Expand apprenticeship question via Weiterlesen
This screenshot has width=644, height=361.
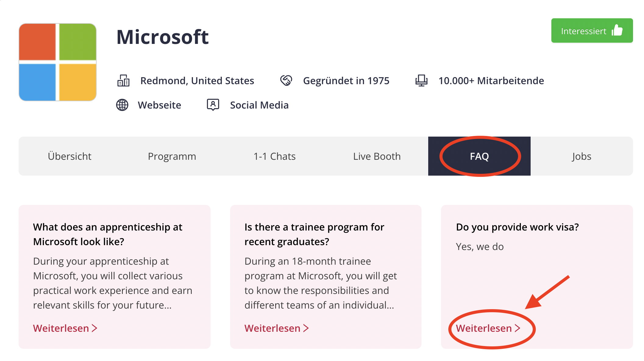pos(65,328)
